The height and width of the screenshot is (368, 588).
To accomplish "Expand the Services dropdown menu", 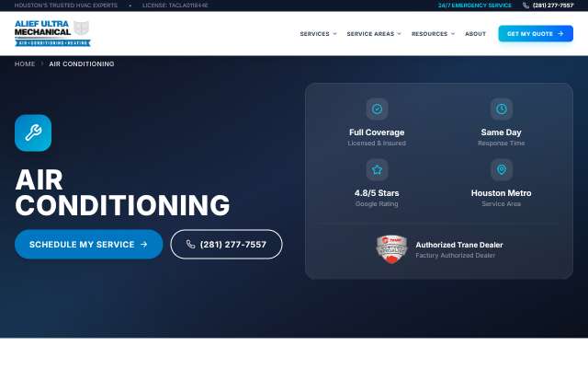I will (x=318, y=34).
